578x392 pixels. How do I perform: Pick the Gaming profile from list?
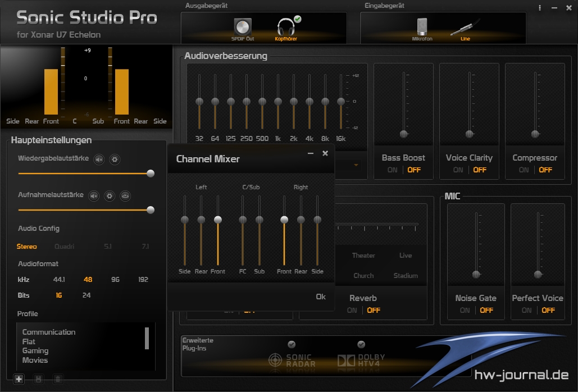coord(35,350)
